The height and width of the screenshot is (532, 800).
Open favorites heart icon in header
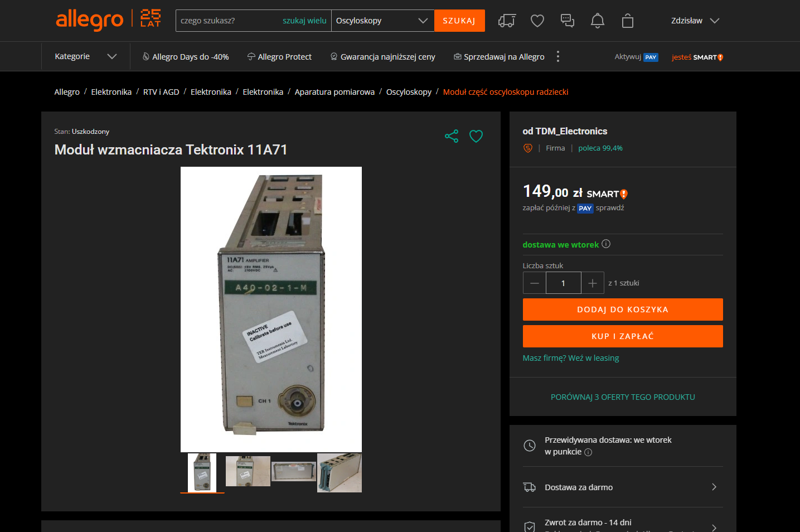537,21
